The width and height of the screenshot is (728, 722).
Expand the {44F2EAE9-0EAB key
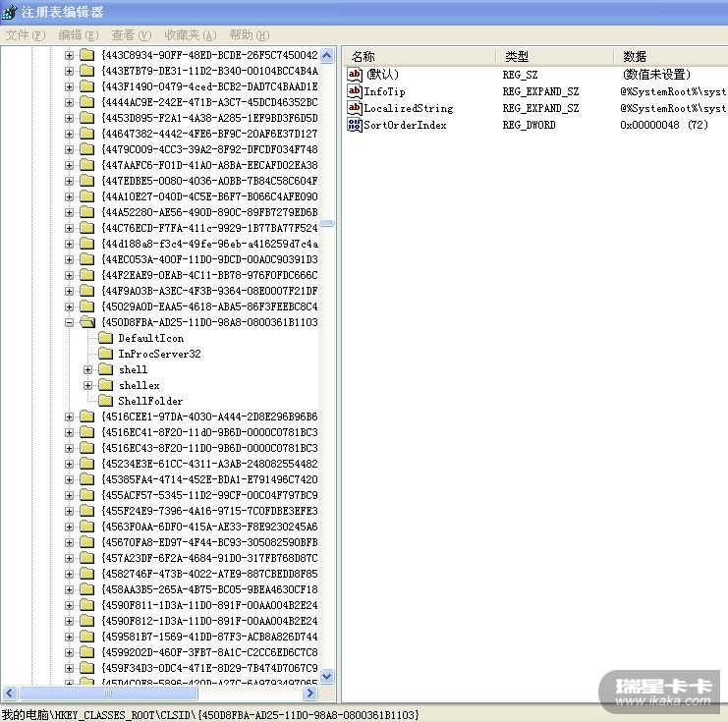pos(69,275)
